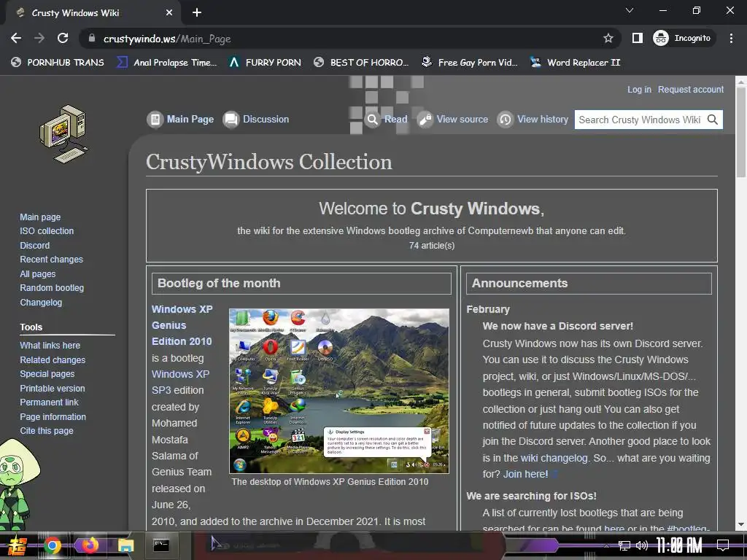747x560 pixels.
Task: Open the View source tab
Action: pyautogui.click(x=462, y=119)
